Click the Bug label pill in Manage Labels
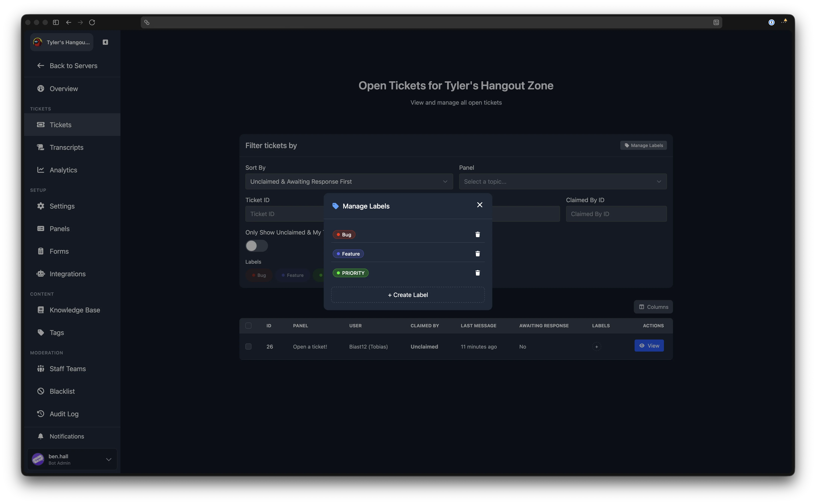This screenshot has height=504, width=816. 344,234
